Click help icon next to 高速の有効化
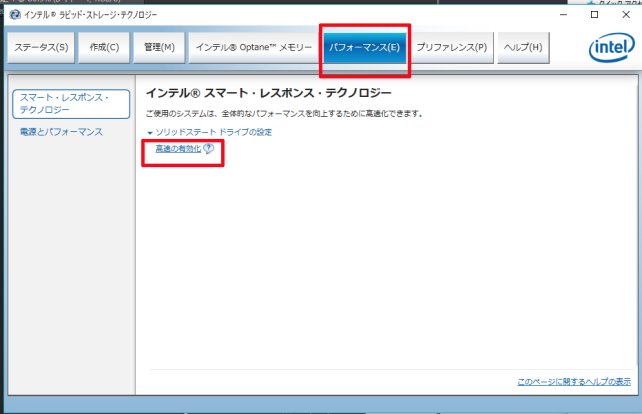 point(208,148)
